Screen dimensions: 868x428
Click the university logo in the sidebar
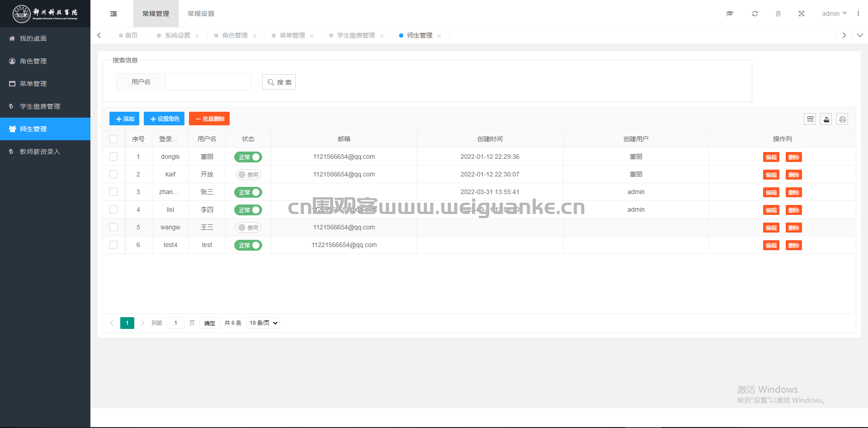click(45, 14)
